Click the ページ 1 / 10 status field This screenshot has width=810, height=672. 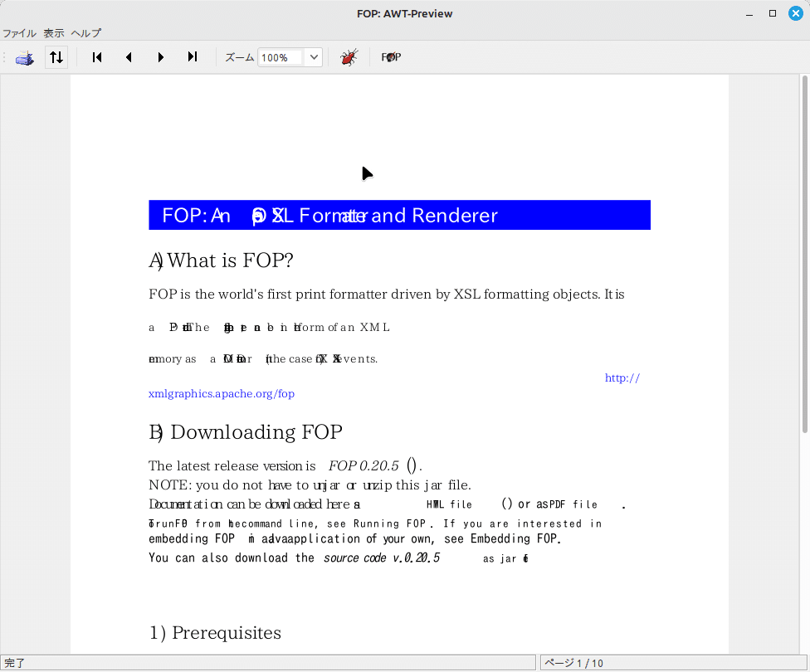pyautogui.click(x=674, y=662)
